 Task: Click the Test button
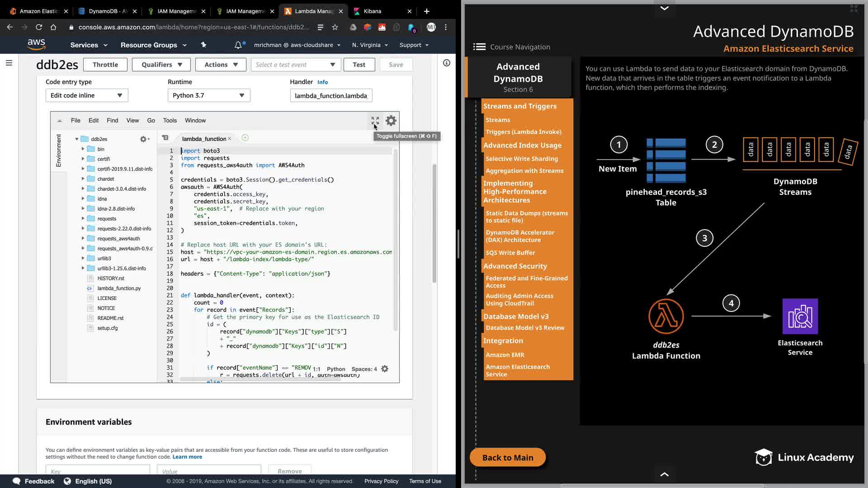pyautogui.click(x=359, y=65)
